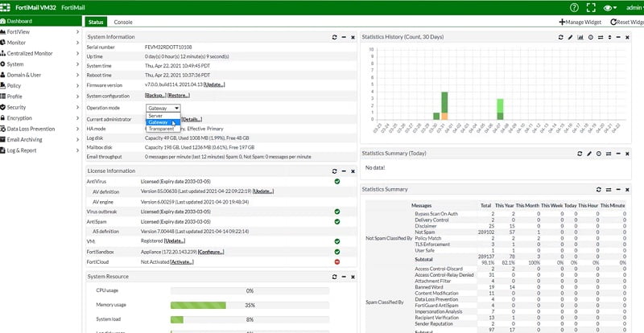Click the 03-31 chart bar
644x333 pixels.
point(444,106)
